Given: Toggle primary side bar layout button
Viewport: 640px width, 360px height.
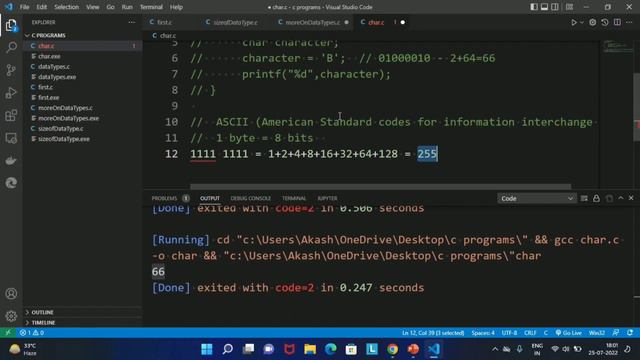Looking at the screenshot, I should click(534, 7).
